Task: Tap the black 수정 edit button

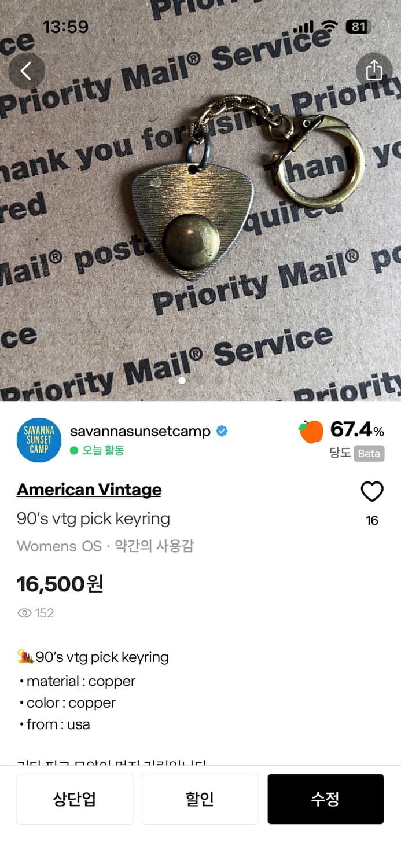Action: coord(326,799)
